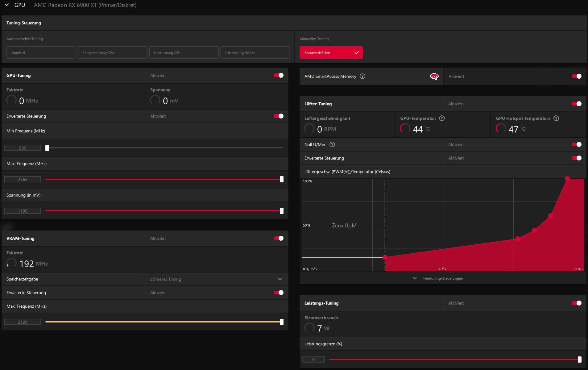This screenshot has width=588, height=370.
Task: Click Spannung value field 1100
Action: pos(23,211)
